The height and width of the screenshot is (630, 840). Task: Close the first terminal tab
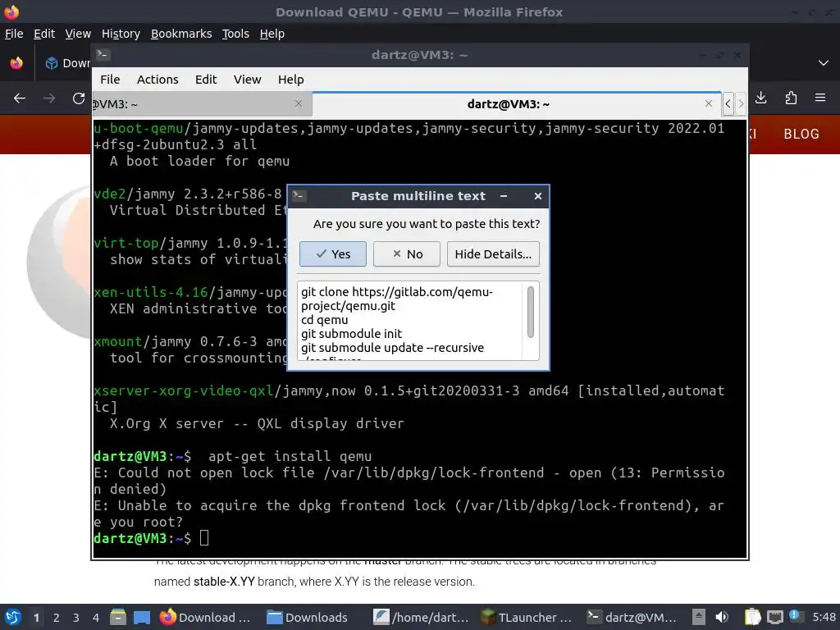coord(299,103)
